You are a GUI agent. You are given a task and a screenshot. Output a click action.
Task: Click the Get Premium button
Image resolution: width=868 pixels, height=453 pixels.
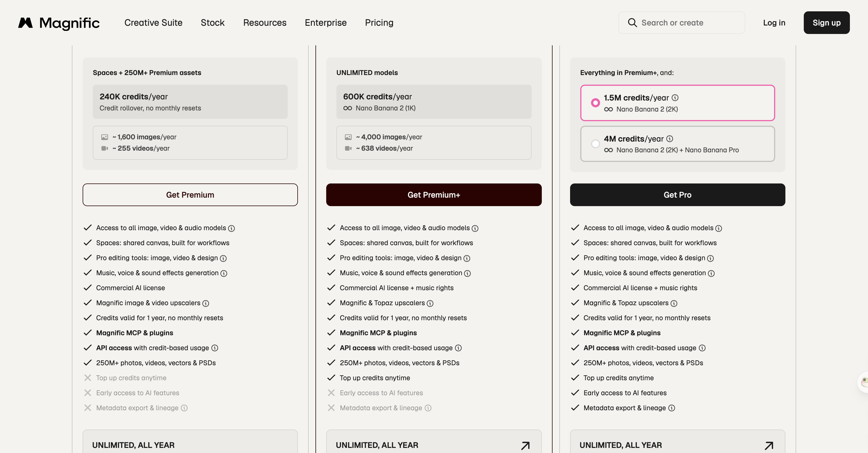(x=190, y=195)
